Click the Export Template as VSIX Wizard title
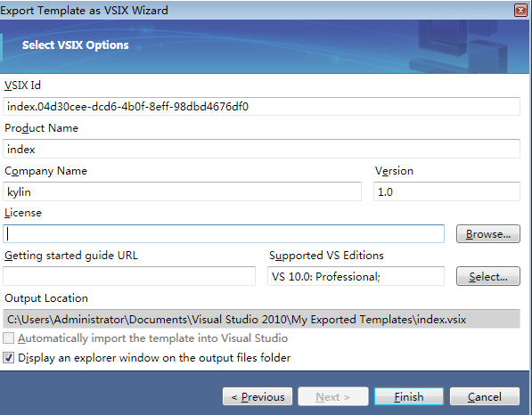 [x=84, y=10]
